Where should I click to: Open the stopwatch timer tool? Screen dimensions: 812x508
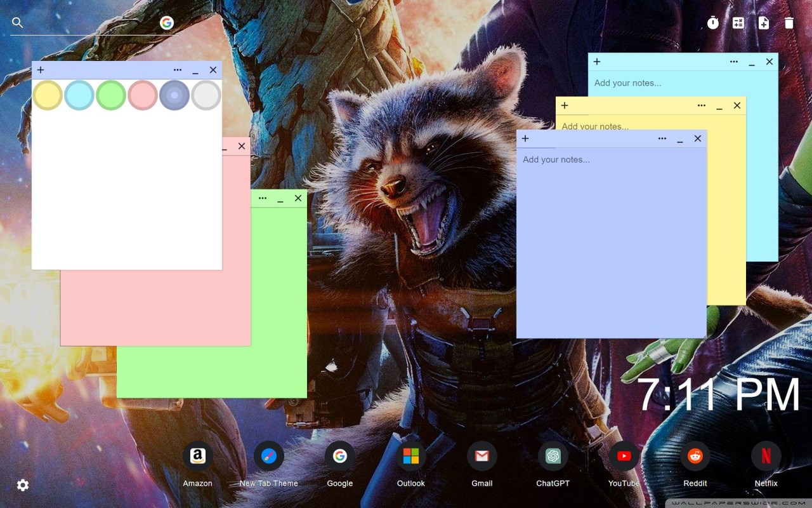pyautogui.click(x=713, y=23)
